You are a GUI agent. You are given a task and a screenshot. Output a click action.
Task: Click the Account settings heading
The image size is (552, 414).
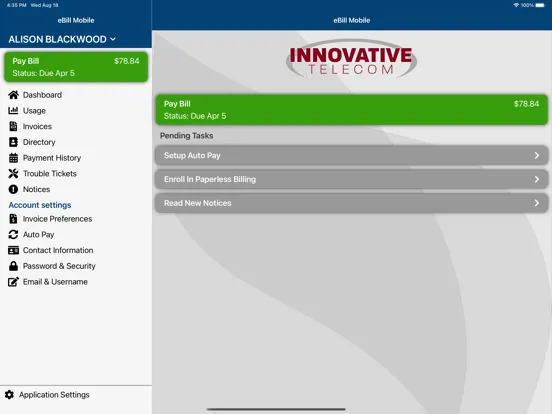[40, 205]
